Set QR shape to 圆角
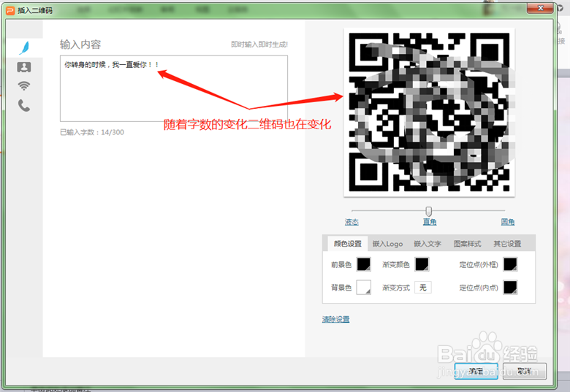This screenshot has height=392, width=570. pyautogui.click(x=507, y=222)
